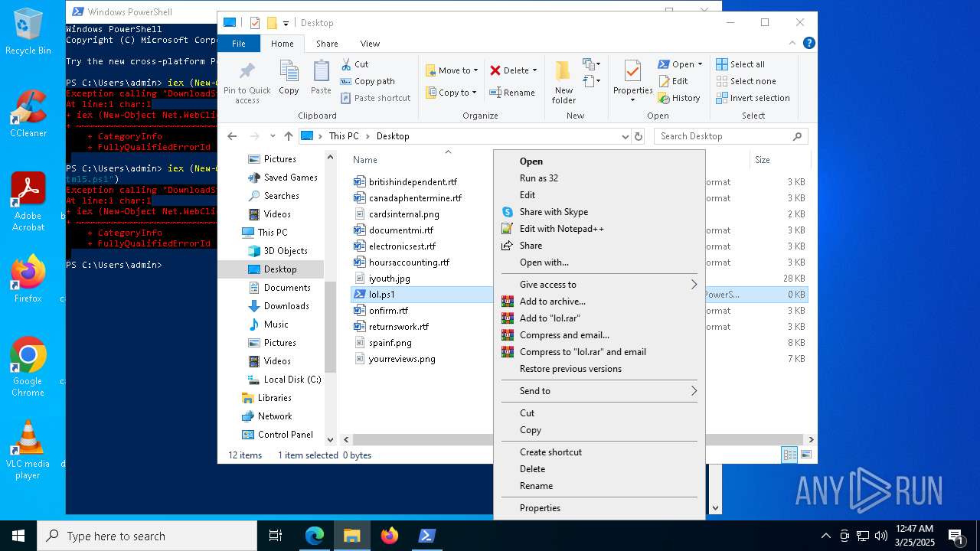Screen dimensions: 980x551
Task: Select Local Disk (C:) in navigation pane
Action: click(284, 380)
